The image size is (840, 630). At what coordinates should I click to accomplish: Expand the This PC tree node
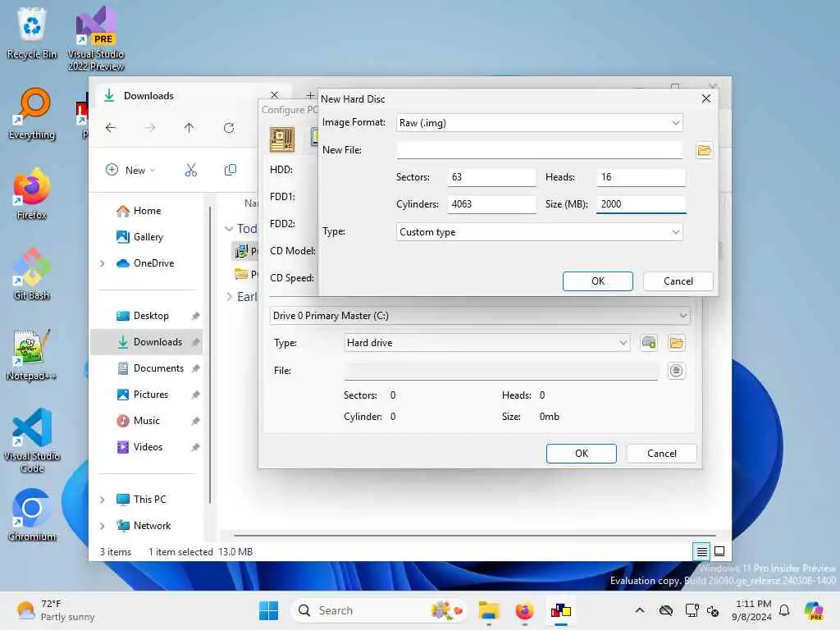[x=103, y=500]
